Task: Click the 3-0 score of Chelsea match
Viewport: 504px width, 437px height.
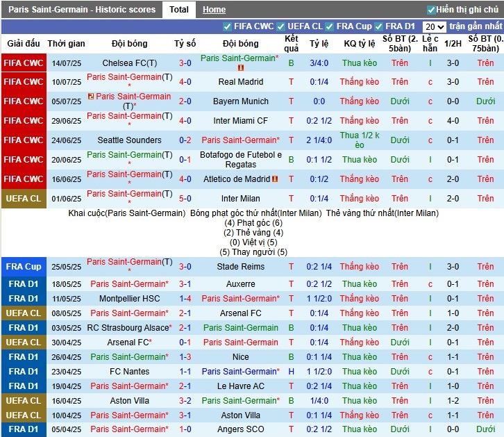Action: tap(185, 63)
